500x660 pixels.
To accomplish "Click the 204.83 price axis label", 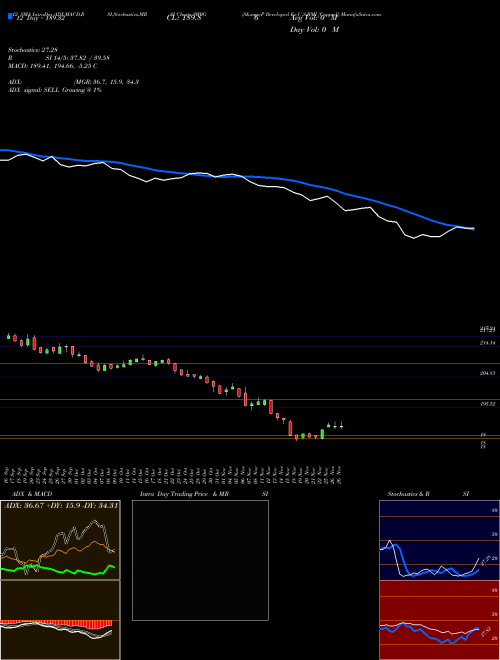I will point(488,373).
